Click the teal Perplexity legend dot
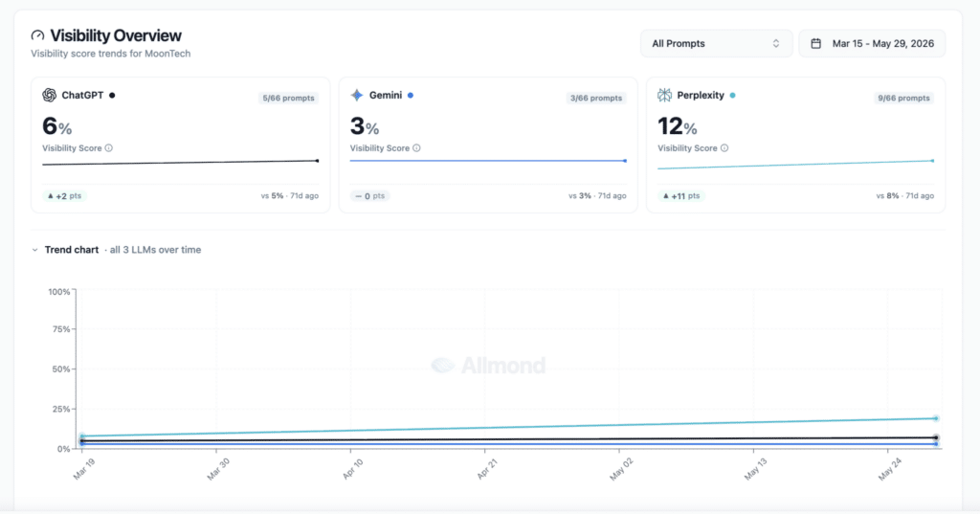 [732, 96]
